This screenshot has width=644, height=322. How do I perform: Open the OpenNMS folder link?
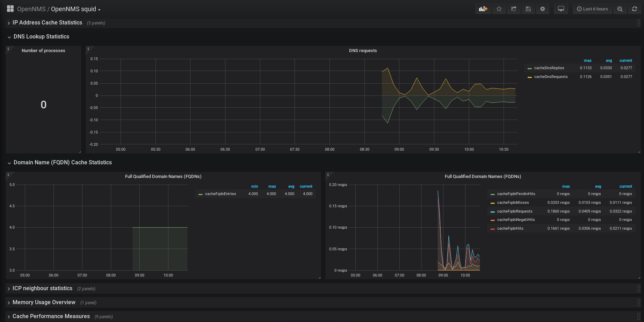click(31, 9)
